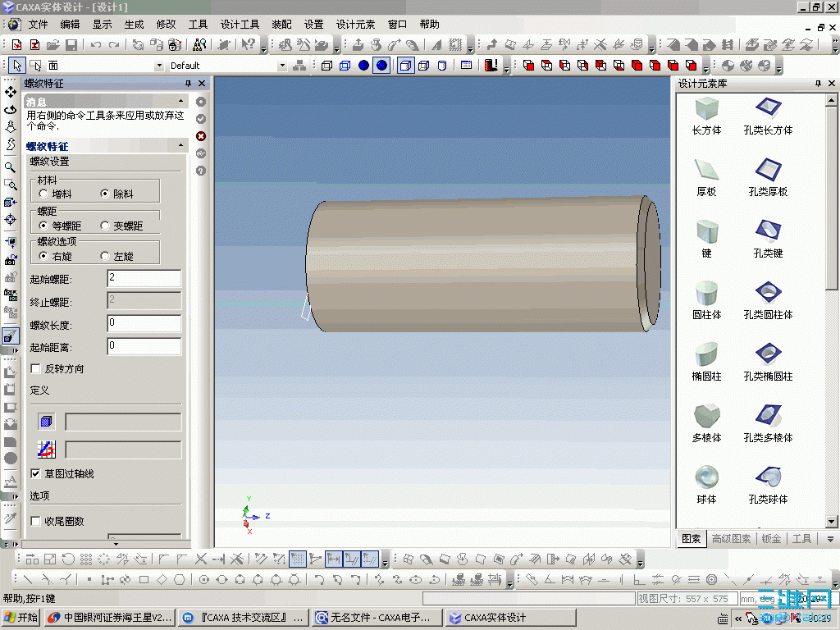Close the 设计元素库 panel
The width and height of the screenshot is (840, 630).
point(832,83)
